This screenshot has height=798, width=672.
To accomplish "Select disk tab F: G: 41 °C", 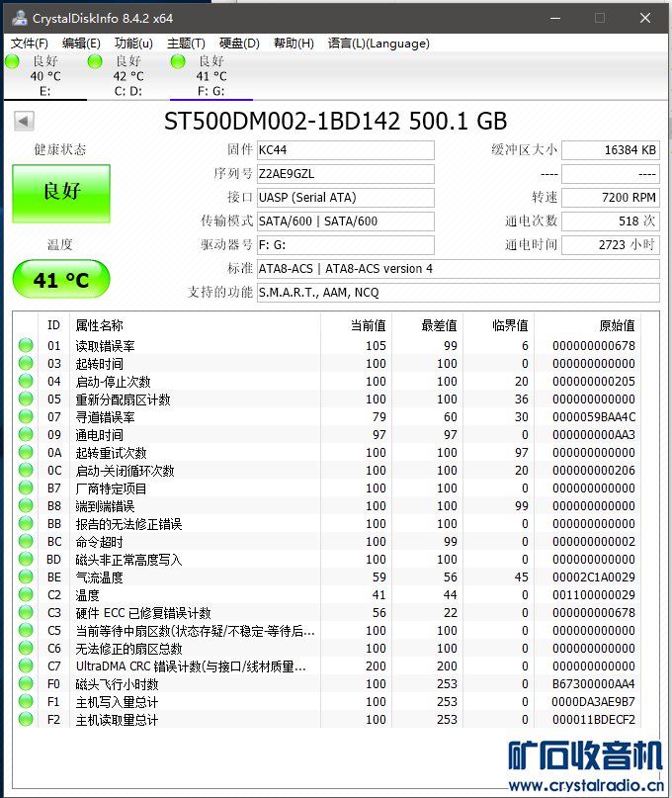I will tap(211, 76).
